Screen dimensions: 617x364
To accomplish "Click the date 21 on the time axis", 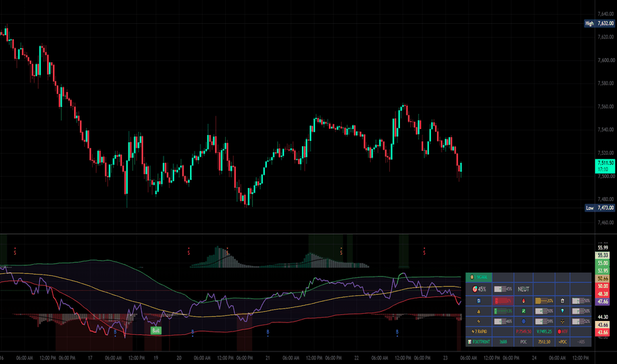I will tap(267, 358).
